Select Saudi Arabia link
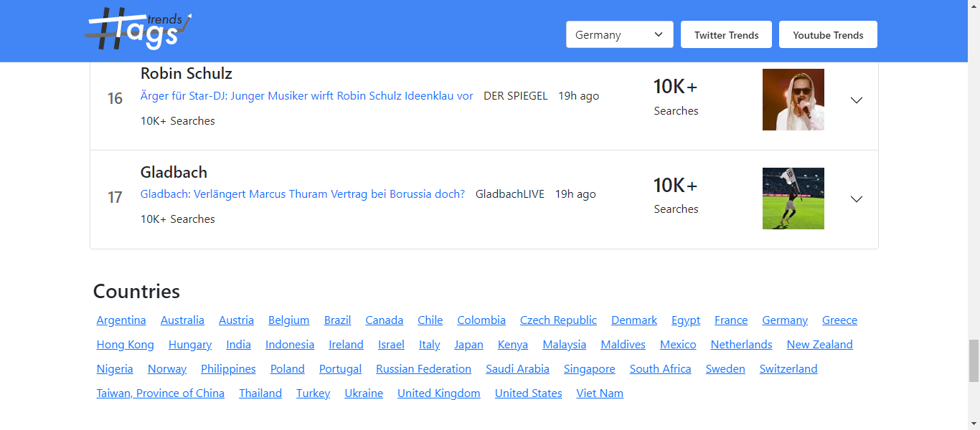 [517, 369]
